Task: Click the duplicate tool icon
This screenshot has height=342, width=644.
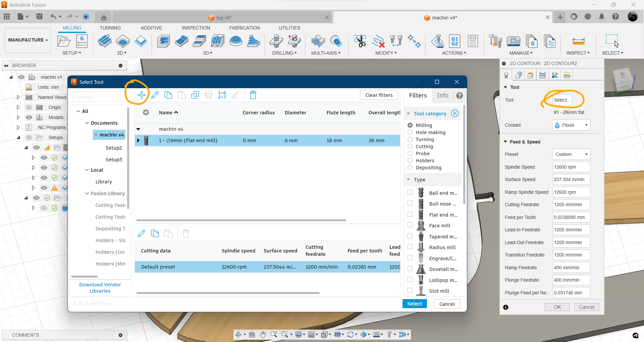Action: pyautogui.click(x=195, y=95)
